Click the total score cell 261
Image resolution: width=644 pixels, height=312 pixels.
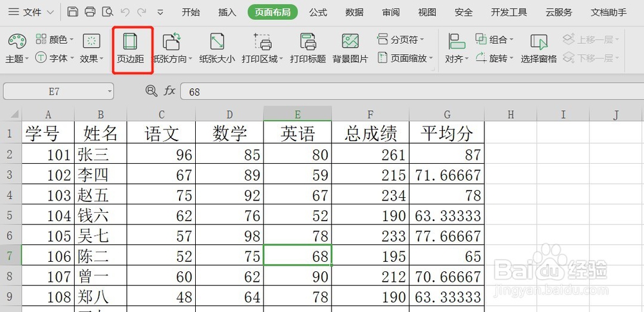point(370,154)
